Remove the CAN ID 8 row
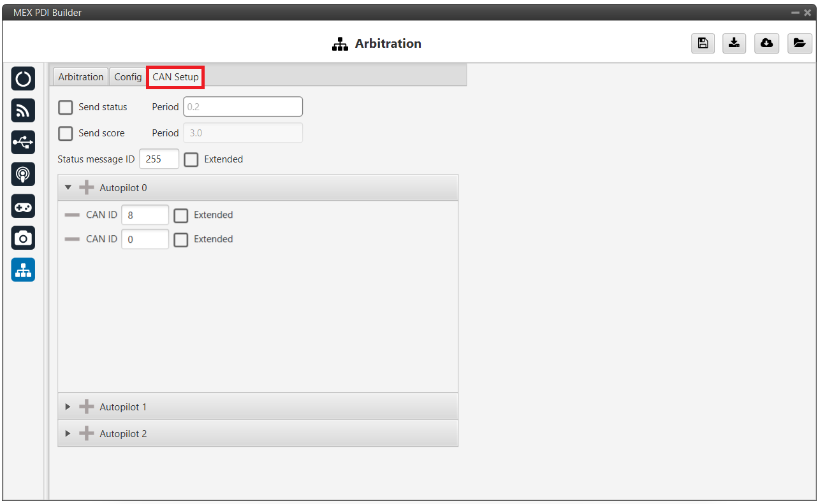 72,215
